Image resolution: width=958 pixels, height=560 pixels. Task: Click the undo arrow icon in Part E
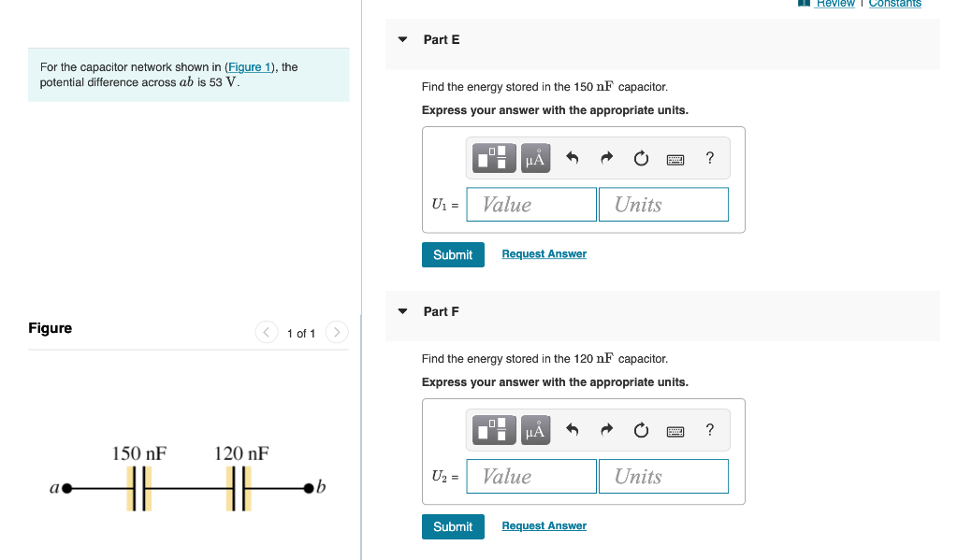click(572, 158)
